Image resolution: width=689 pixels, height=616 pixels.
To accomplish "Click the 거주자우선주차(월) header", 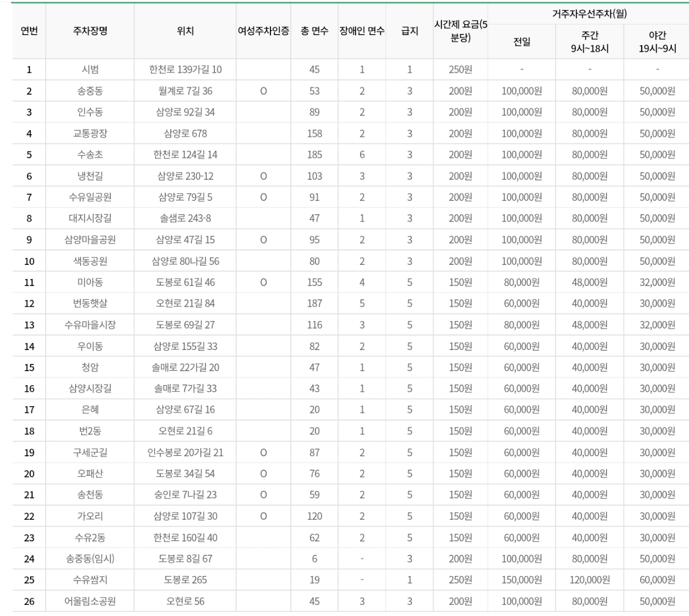I will 589,14.
